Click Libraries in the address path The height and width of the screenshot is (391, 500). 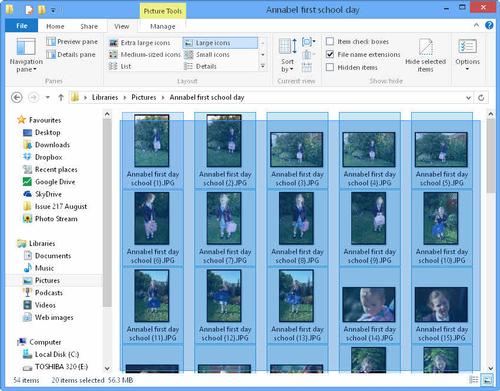[x=105, y=97]
